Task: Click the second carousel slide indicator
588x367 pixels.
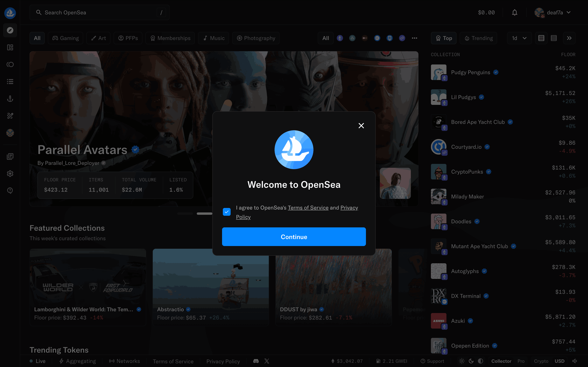Action: click(x=204, y=214)
